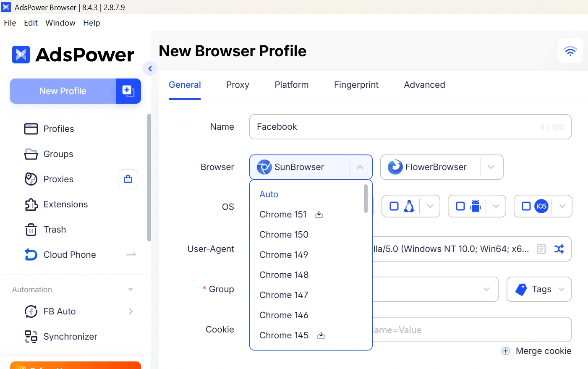The height and width of the screenshot is (369, 588).
Task: Open the Window menu
Action: (60, 23)
